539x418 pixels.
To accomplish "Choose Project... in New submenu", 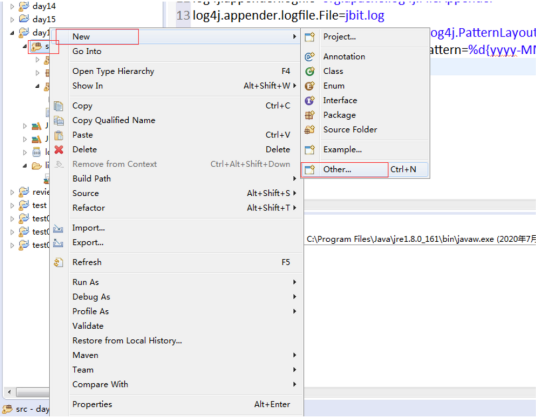I will pyautogui.click(x=365, y=37).
